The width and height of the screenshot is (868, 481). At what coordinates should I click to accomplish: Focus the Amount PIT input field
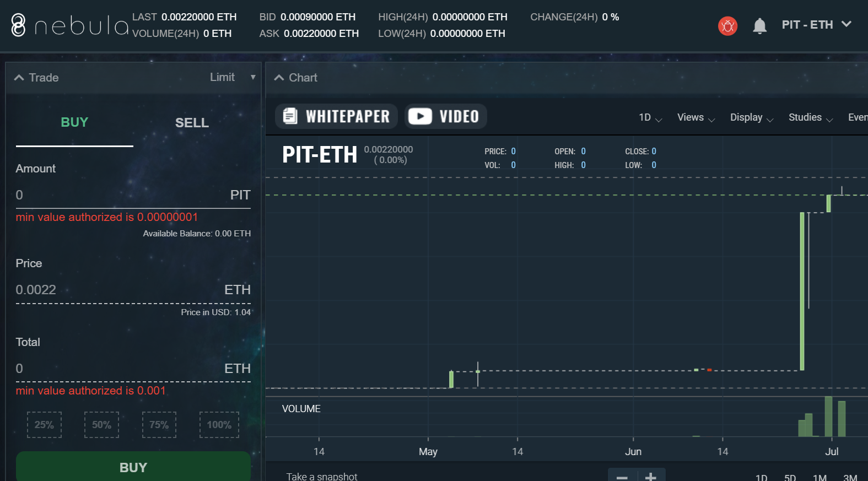click(133, 195)
